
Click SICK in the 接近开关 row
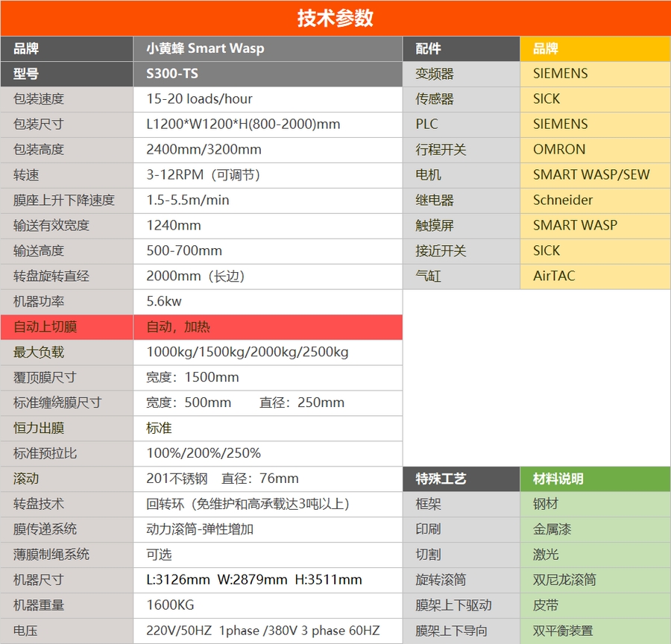tap(595, 250)
